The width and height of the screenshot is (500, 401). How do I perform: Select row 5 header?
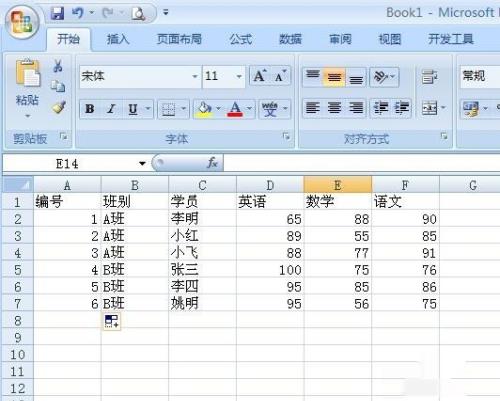[x=18, y=269]
